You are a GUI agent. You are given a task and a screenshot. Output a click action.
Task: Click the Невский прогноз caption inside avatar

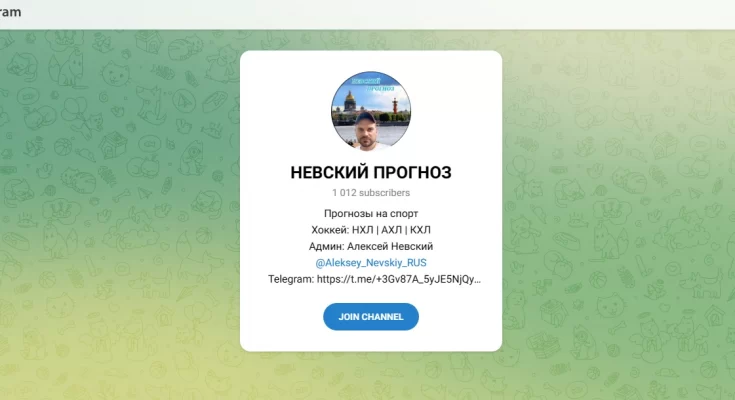pos(374,84)
